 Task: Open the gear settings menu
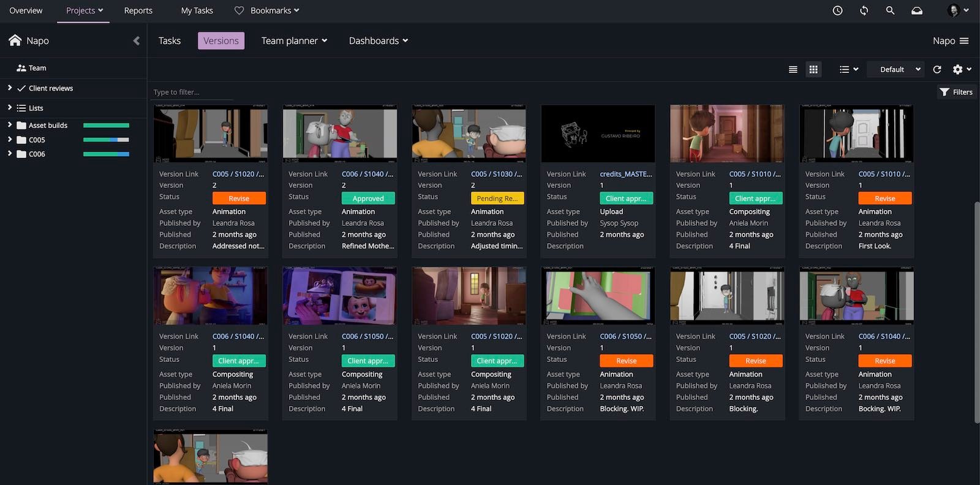(961, 69)
